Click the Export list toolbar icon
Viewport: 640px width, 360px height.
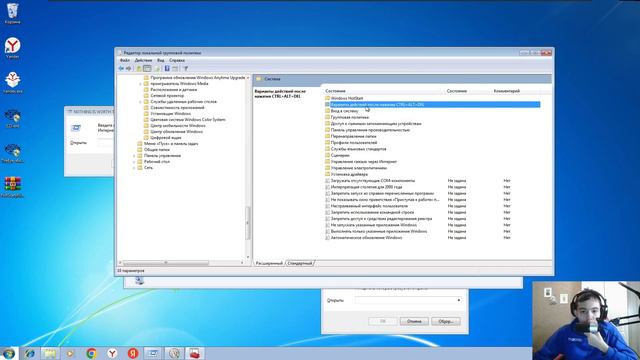point(157,69)
